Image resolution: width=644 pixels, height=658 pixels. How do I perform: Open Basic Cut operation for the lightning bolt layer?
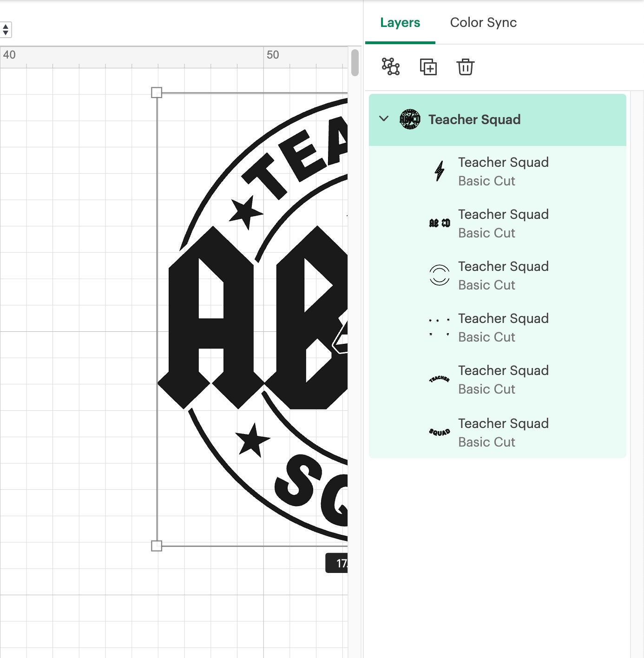(486, 181)
